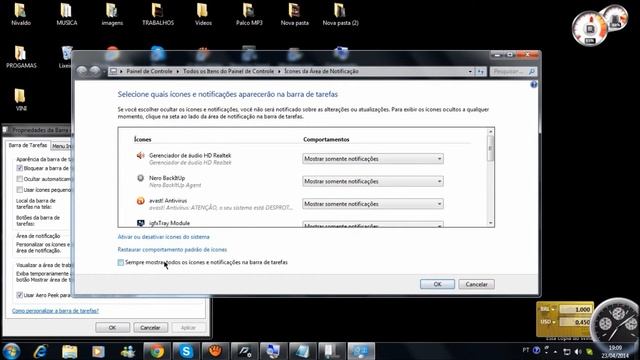Expand the arrow after 'Painel de Controle' breadcrumb
Viewport: 640px width, 360px height.
tap(178, 71)
